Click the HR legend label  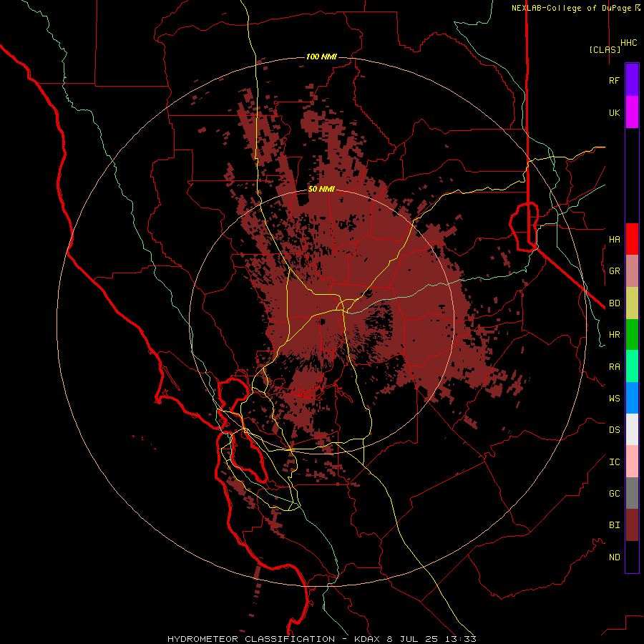(615, 335)
